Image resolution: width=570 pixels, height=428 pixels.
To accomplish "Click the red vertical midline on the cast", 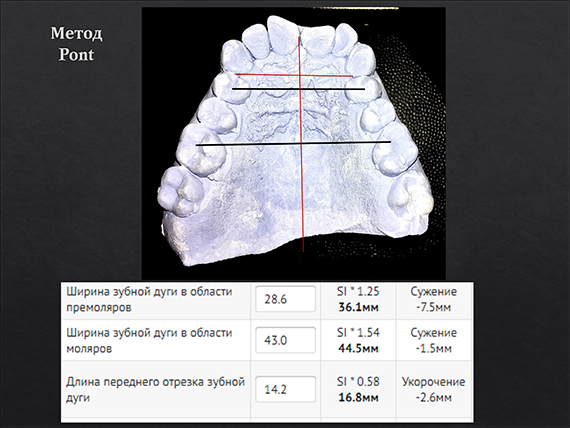I will [301, 144].
